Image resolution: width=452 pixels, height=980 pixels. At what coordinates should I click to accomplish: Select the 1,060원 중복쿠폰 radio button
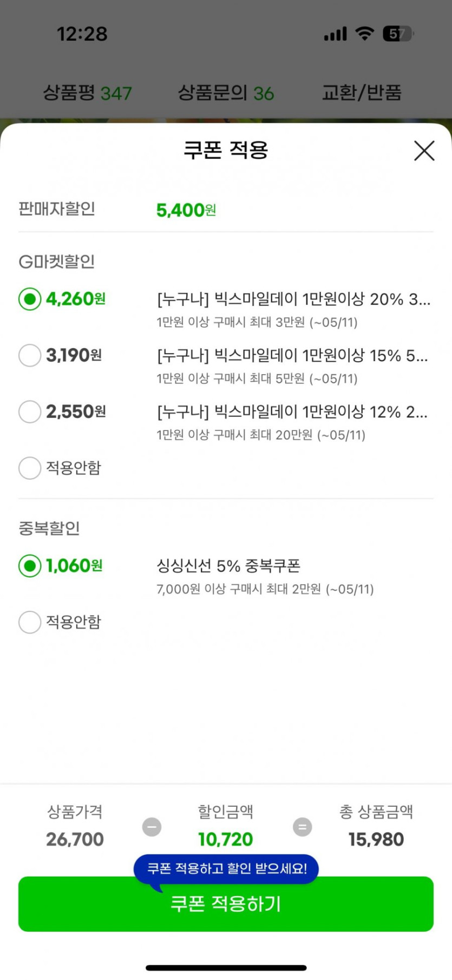pyautogui.click(x=30, y=566)
